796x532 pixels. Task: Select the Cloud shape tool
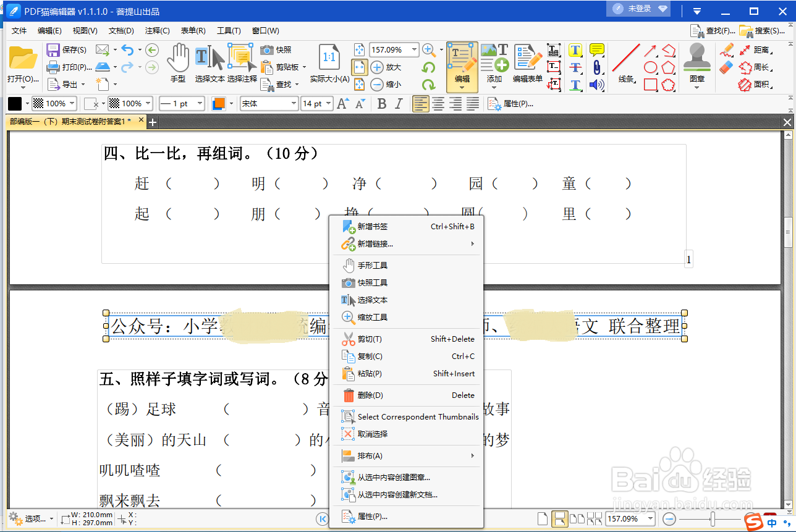(x=668, y=85)
